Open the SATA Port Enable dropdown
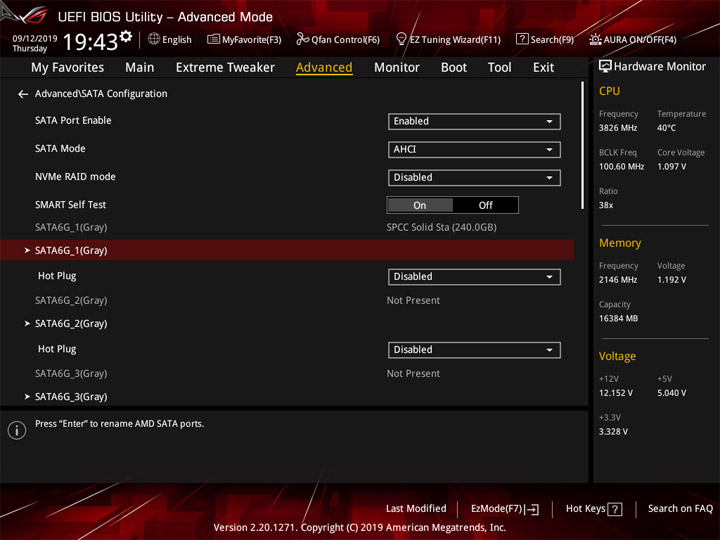This screenshot has height=540, width=720. (474, 122)
